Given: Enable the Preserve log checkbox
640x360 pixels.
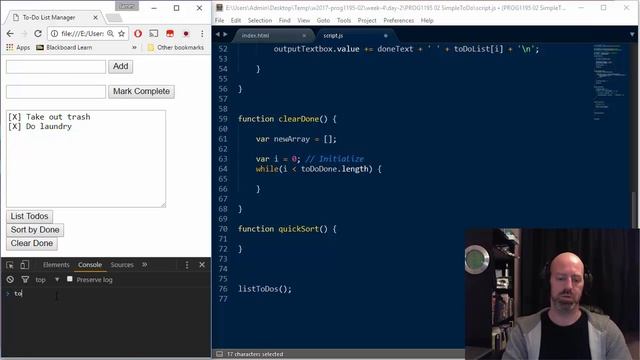Looking at the screenshot, I should 70,279.
